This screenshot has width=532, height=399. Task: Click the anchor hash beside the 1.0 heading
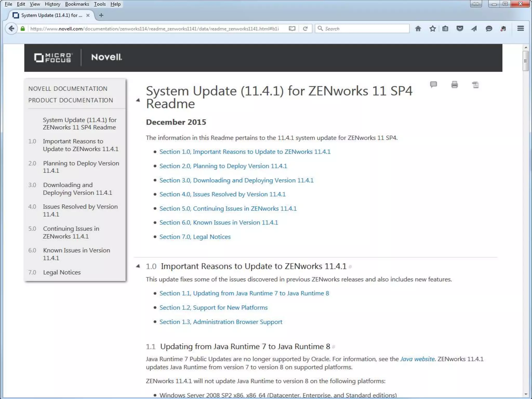point(350,267)
